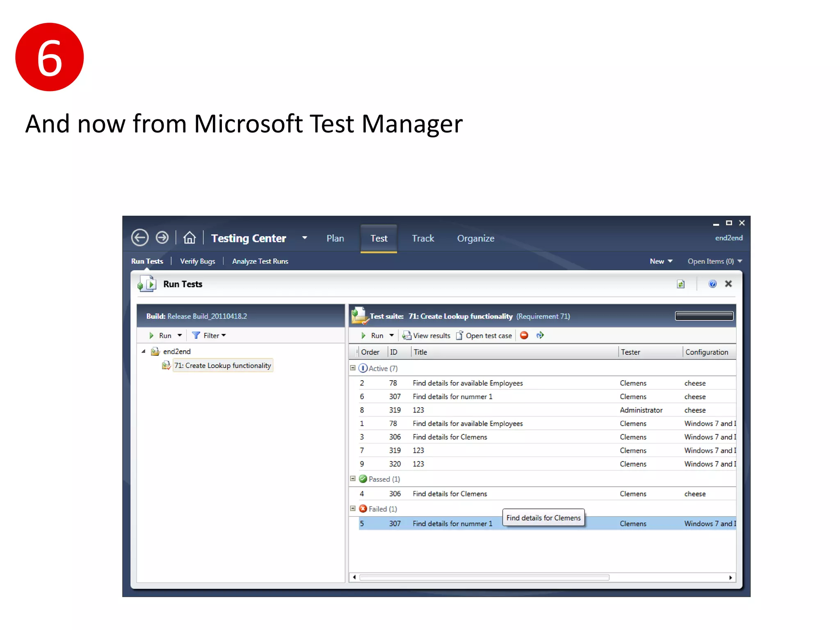Sort by the Configuration column header

(709, 352)
